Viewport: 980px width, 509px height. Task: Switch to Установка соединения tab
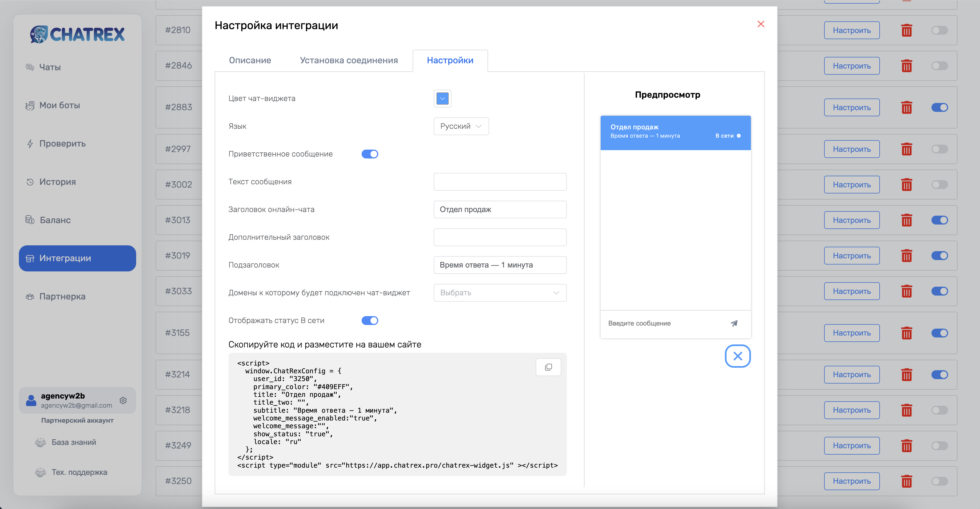[349, 60]
